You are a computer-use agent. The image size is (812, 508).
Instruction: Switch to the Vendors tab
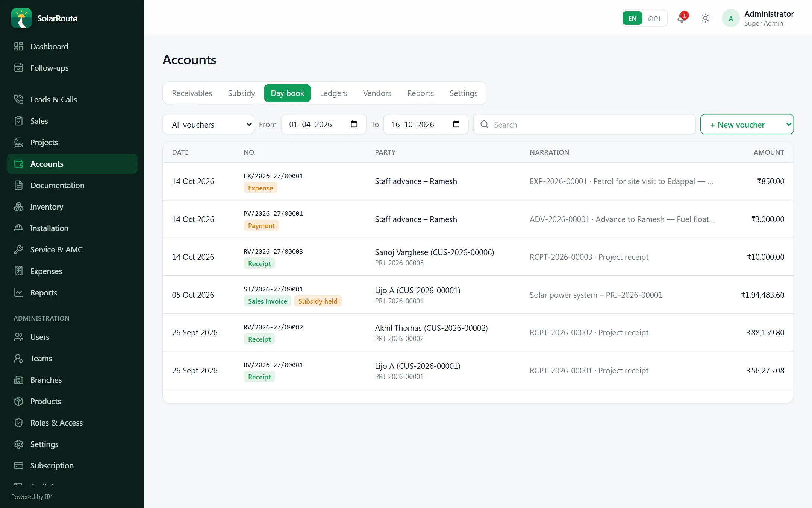(x=377, y=93)
